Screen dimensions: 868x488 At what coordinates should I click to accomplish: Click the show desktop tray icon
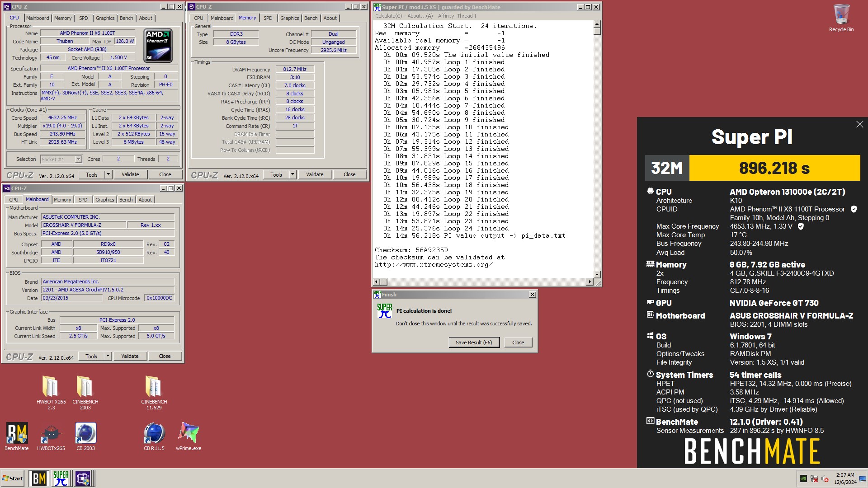tap(863, 479)
